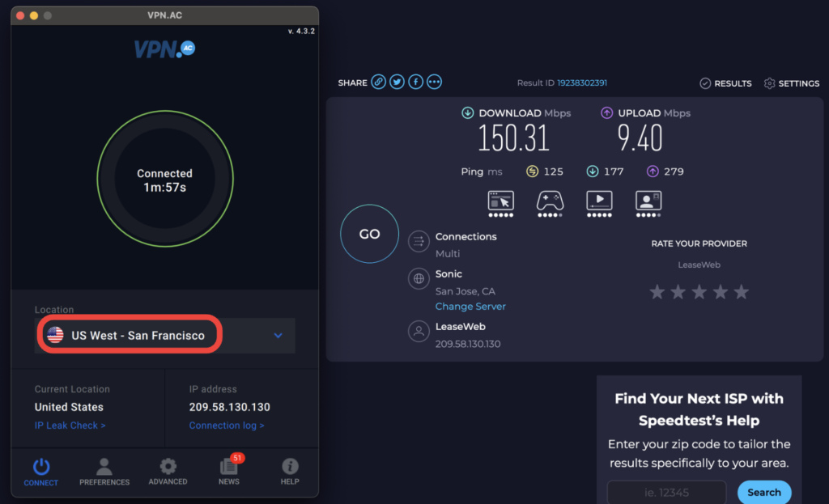Click the Sonic server globe icon
The width and height of the screenshot is (829, 504).
coord(419,278)
